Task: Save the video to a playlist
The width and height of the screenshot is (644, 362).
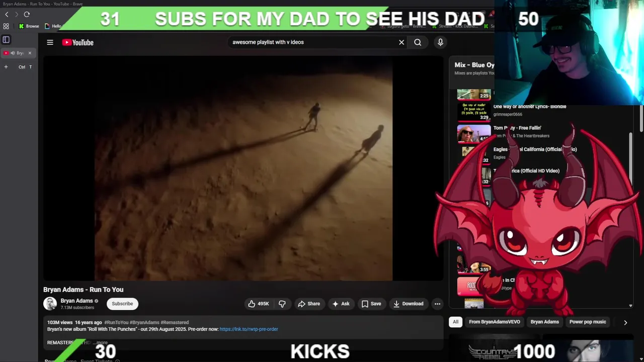Action: pos(371,304)
